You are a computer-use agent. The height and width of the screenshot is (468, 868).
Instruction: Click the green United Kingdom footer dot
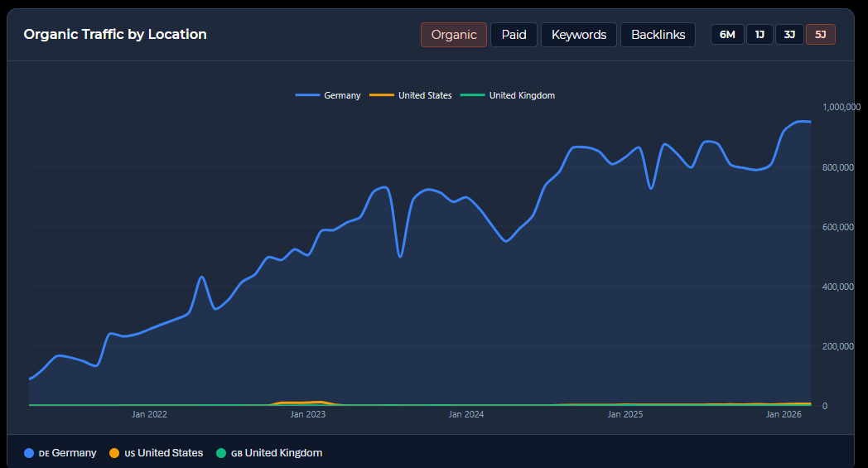coord(221,453)
